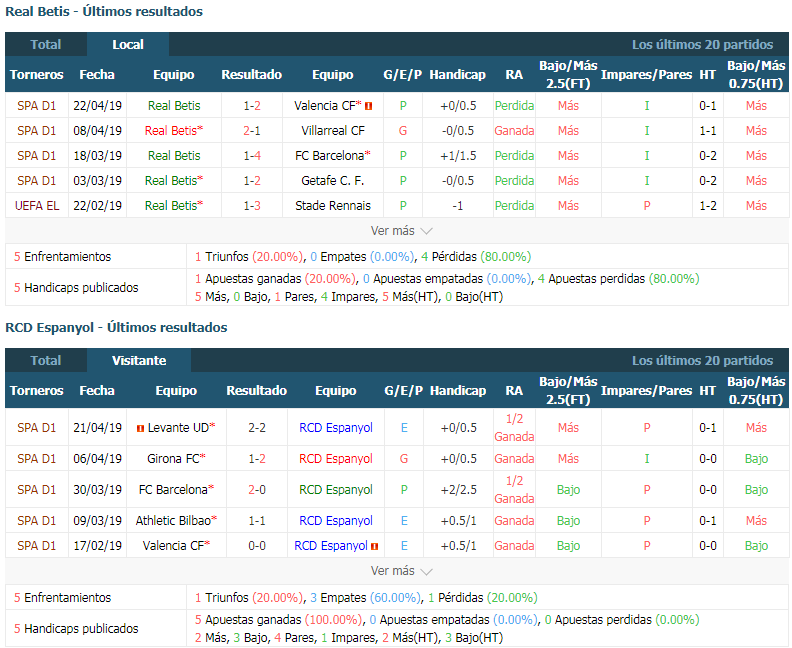Open Athletic Bilbao team link
Image resolution: width=792 pixels, height=648 pixels.
(x=173, y=521)
